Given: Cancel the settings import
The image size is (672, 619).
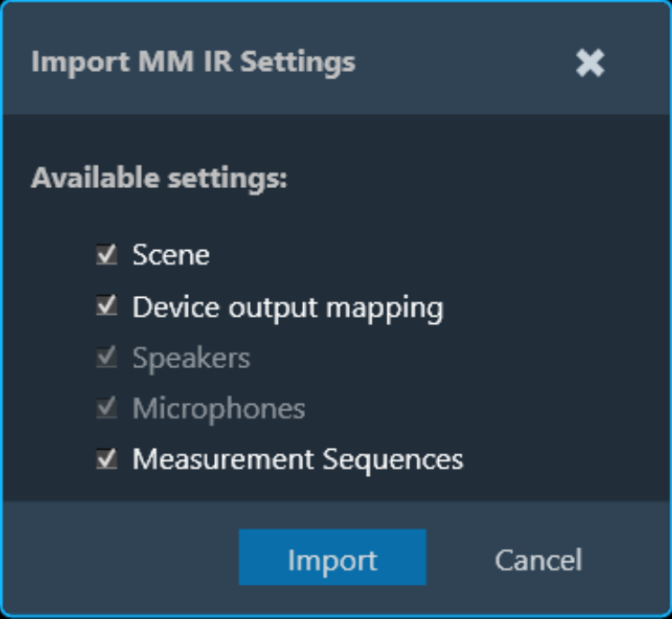Looking at the screenshot, I should click(x=538, y=560).
